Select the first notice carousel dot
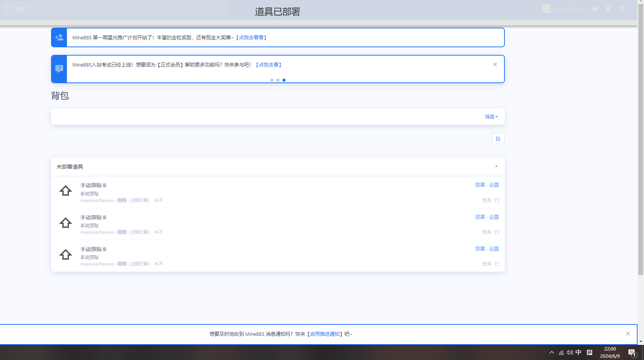This screenshot has width=644, height=360. (x=272, y=80)
